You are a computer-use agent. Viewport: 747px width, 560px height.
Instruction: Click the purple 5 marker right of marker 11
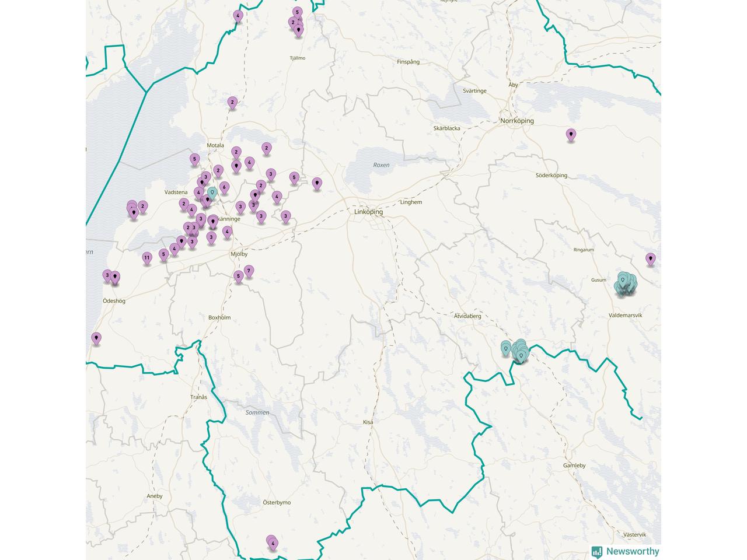[163, 254]
